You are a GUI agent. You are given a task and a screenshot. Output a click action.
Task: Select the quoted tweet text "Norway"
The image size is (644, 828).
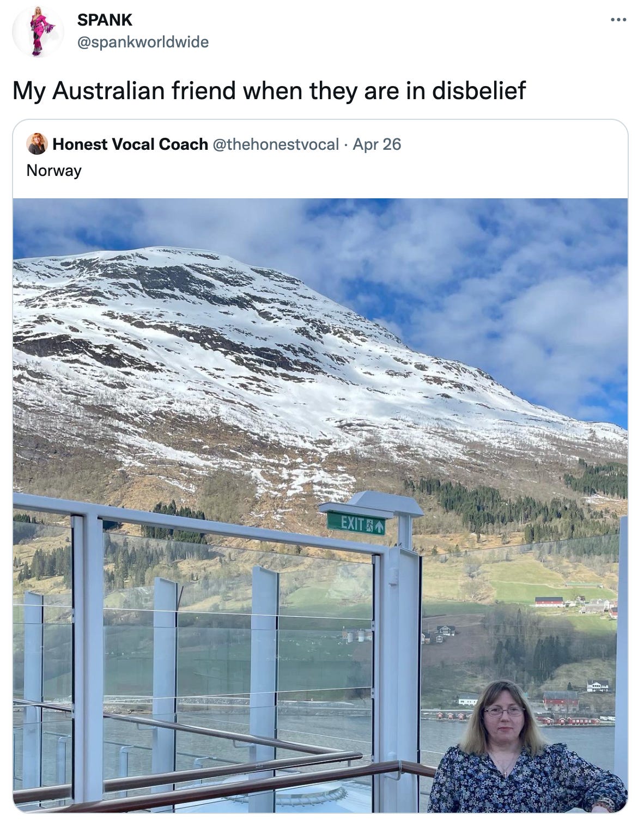[54, 171]
